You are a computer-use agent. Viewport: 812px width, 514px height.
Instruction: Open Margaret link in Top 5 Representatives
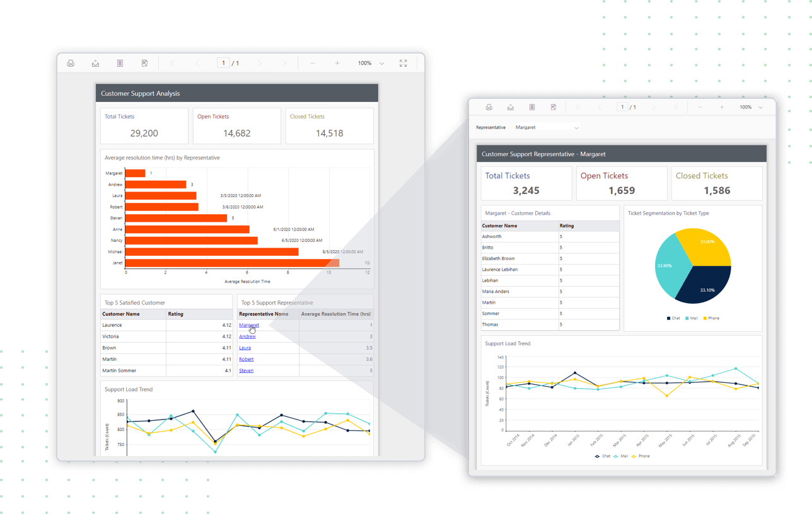[x=249, y=325]
